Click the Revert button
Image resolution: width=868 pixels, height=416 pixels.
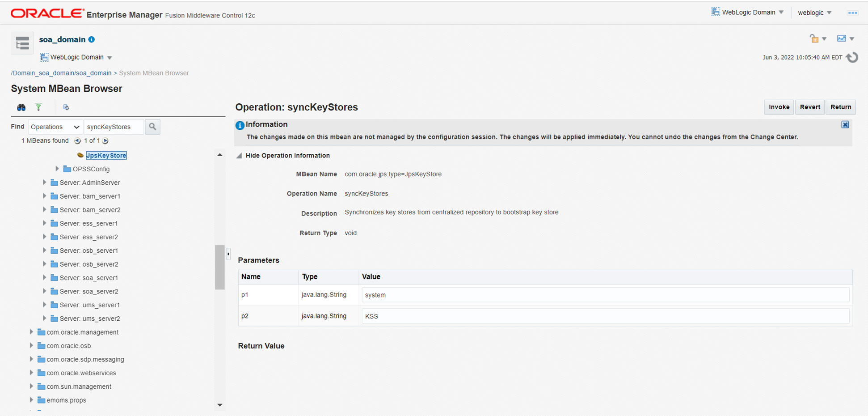pyautogui.click(x=810, y=107)
